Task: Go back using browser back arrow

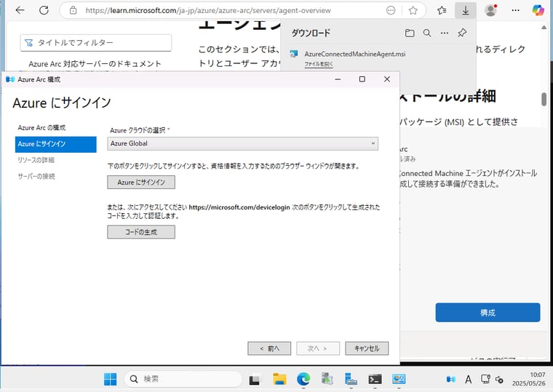Action: (20, 10)
